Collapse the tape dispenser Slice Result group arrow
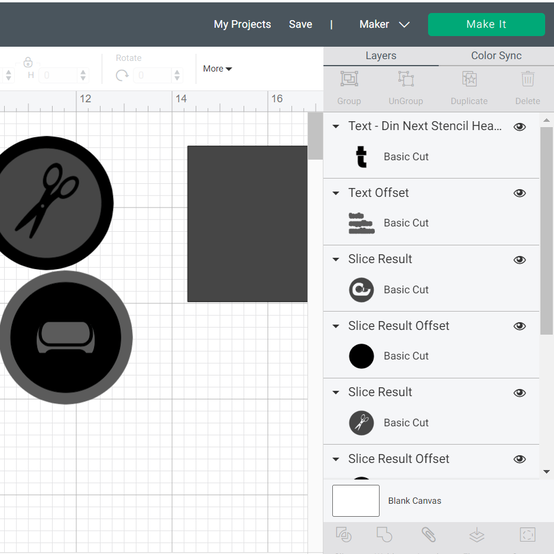This screenshot has height=554, width=554. pos(336,259)
